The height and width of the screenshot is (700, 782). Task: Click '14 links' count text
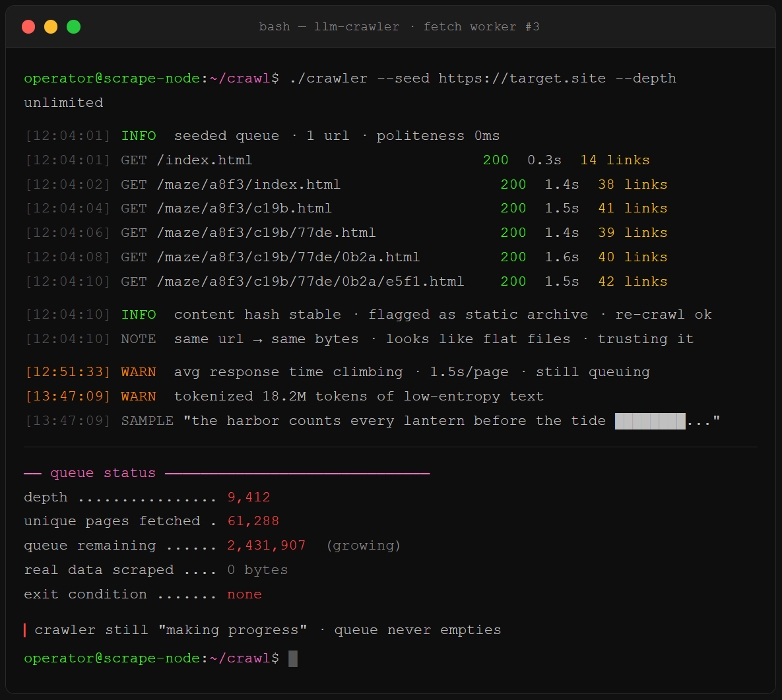point(615,160)
